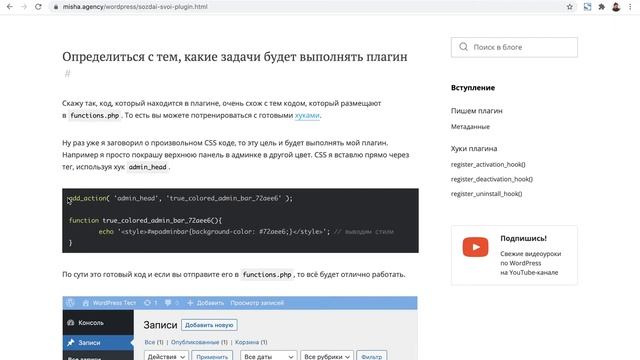The image size is (640, 360).
Task: Click the YouTube play logo
Action: coord(475,247)
